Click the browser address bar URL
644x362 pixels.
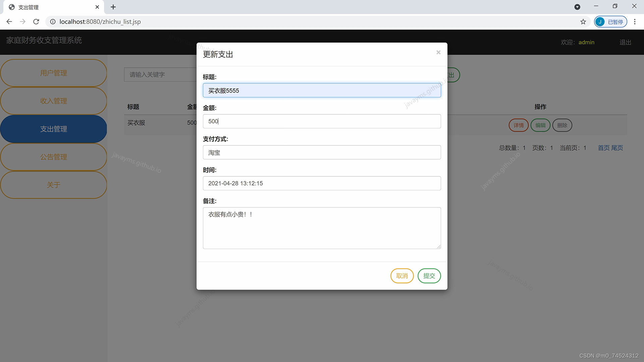point(100,21)
